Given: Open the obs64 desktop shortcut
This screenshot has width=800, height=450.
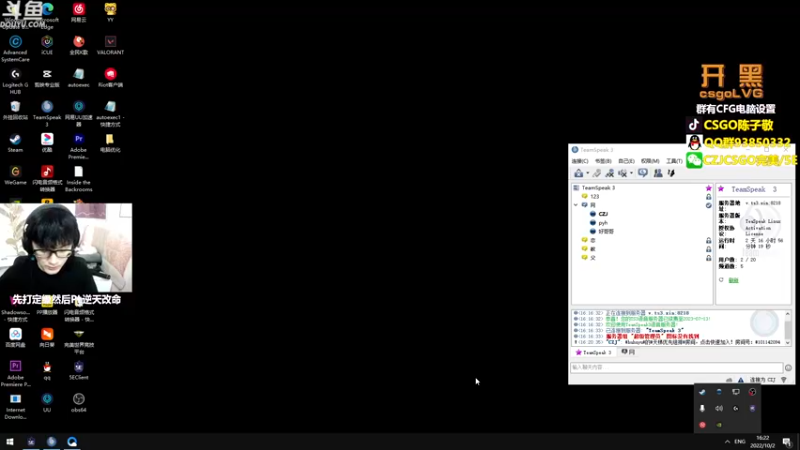Looking at the screenshot, I should [x=79, y=402].
